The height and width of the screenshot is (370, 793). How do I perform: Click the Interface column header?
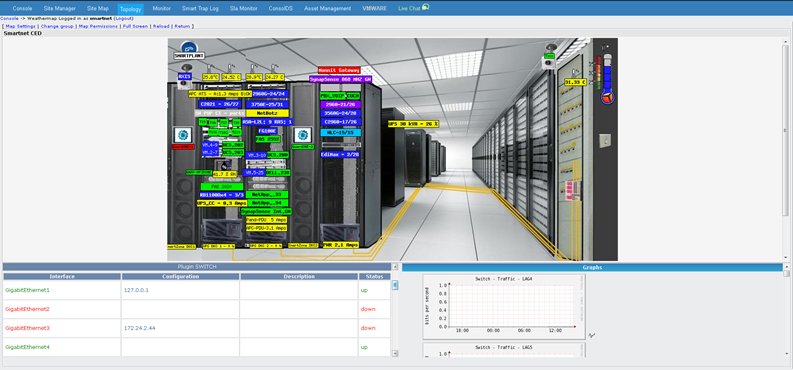coord(62,276)
